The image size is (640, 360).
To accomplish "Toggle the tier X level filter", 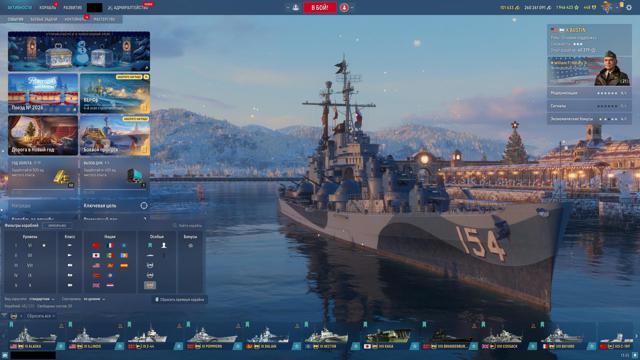I will [30, 285].
